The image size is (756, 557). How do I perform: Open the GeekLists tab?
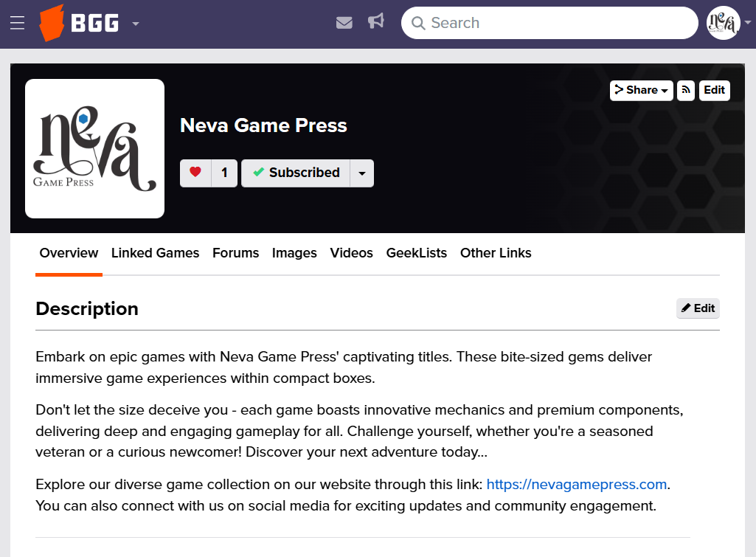(416, 253)
